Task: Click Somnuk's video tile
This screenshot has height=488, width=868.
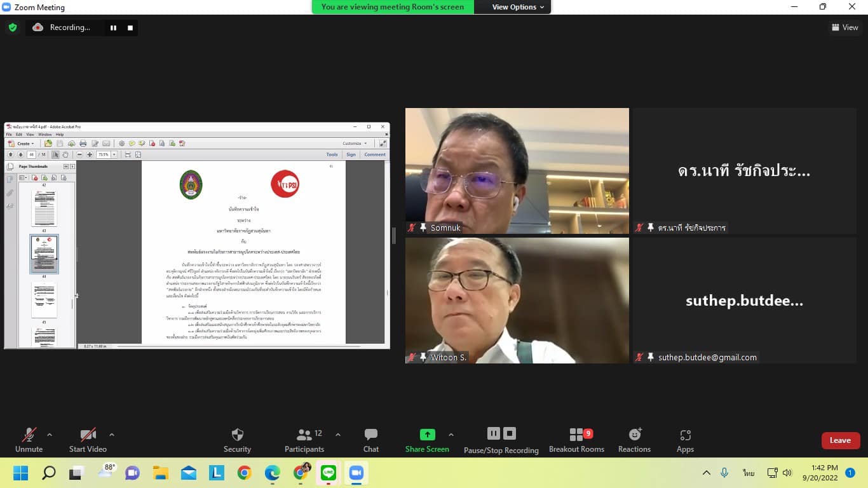Action: click(x=517, y=170)
